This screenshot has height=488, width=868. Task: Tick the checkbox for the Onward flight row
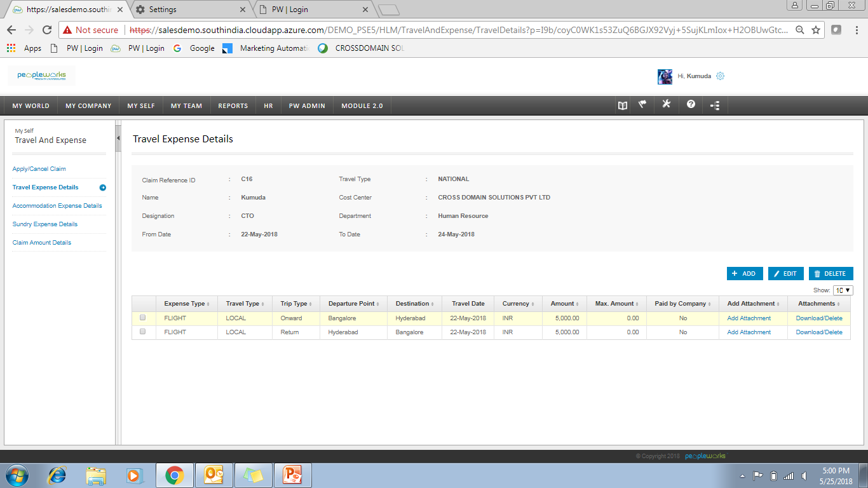(142, 318)
